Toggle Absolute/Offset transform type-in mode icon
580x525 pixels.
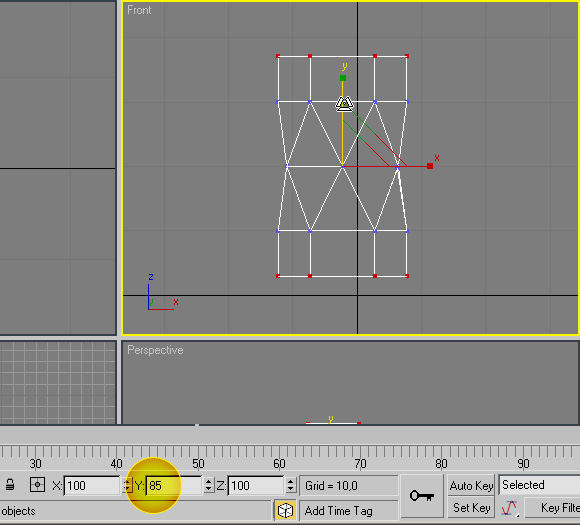[37, 485]
